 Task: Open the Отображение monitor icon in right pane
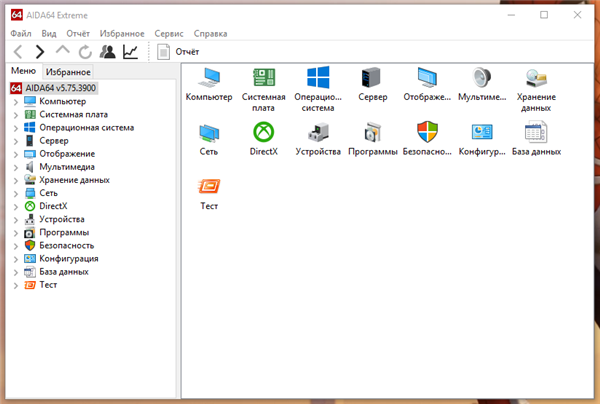427,77
